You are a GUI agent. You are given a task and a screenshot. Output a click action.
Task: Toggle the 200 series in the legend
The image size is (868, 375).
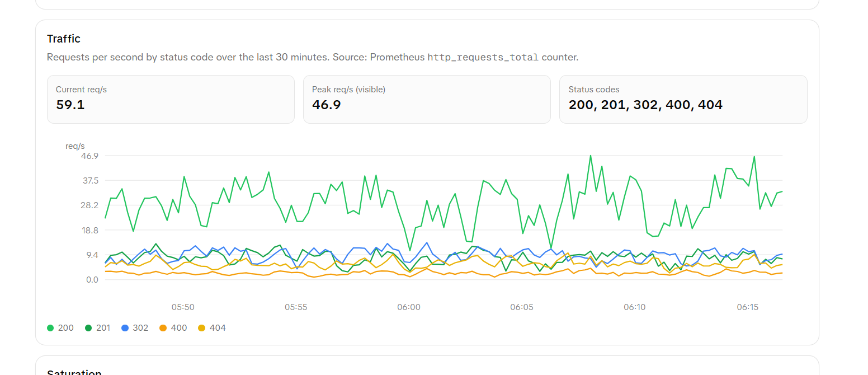coord(60,327)
